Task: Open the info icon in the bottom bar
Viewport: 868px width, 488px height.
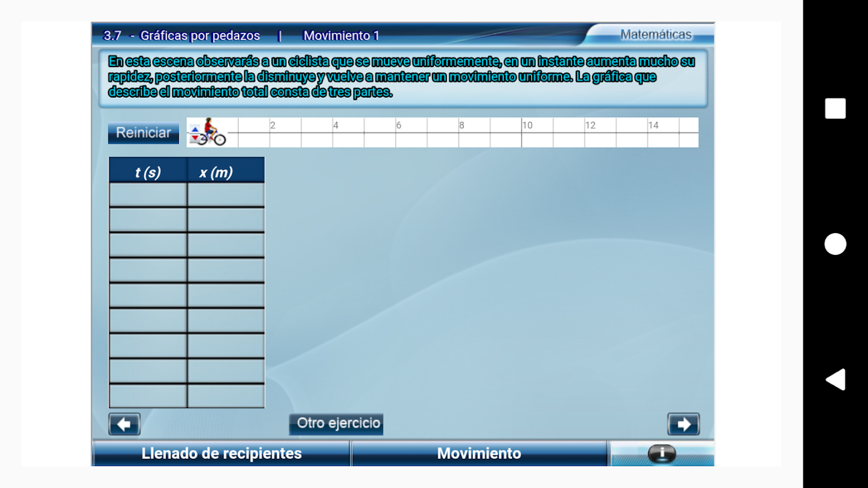Action: [662, 454]
